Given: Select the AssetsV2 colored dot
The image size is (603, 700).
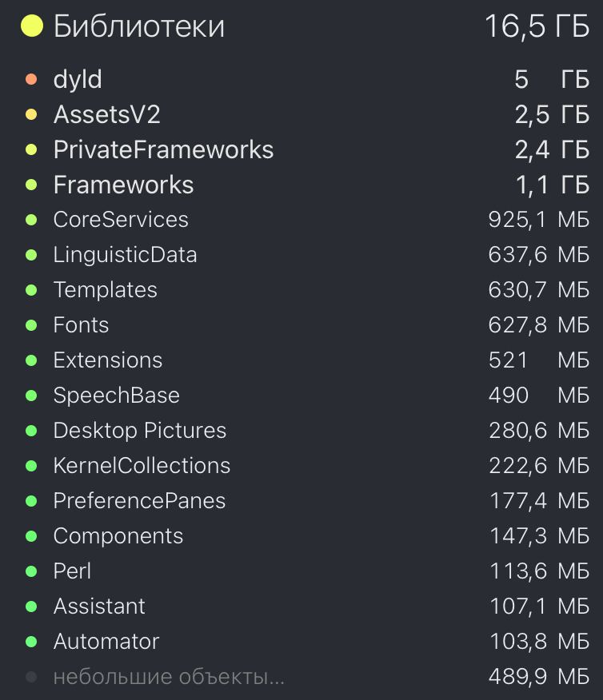Looking at the screenshot, I should (31, 115).
